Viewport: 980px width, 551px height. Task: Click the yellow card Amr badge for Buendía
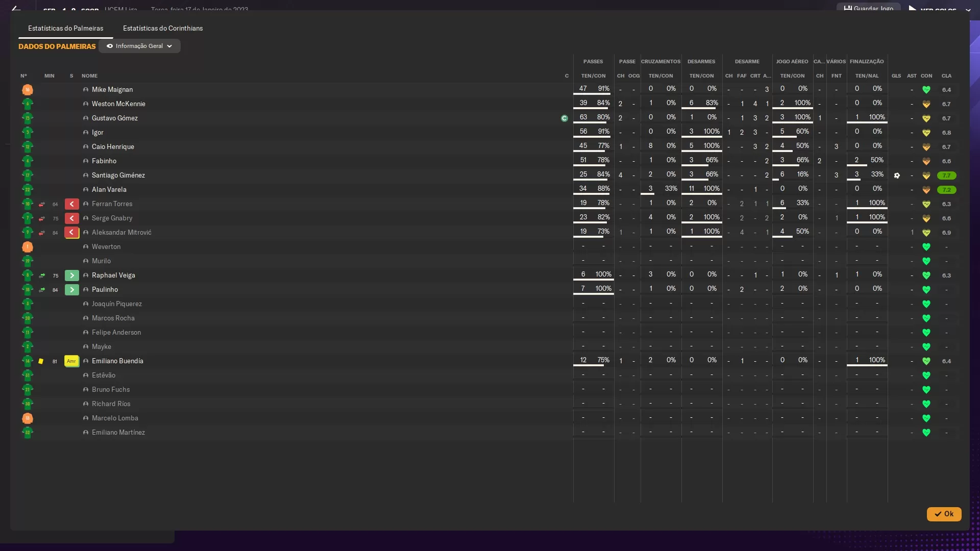71,361
